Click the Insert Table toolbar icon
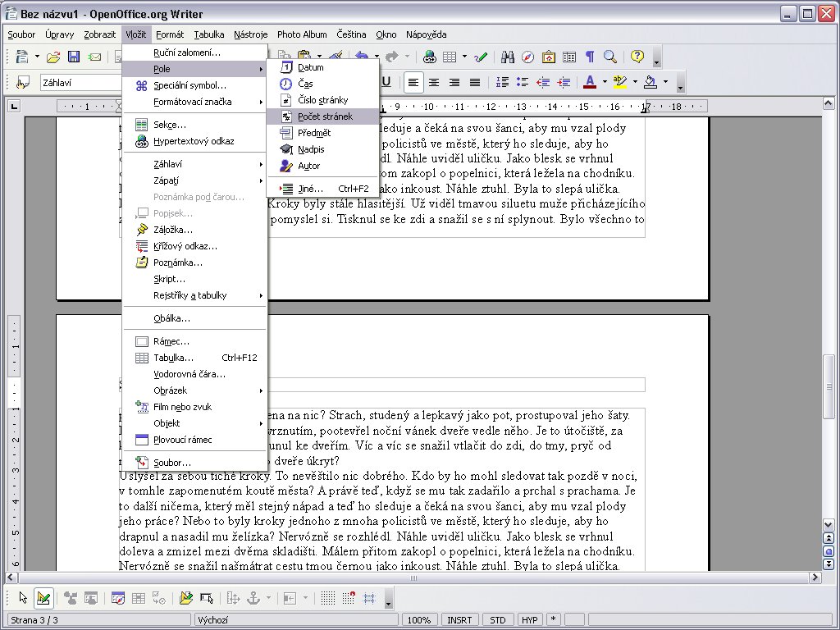The width and height of the screenshot is (840, 630). [x=450, y=57]
